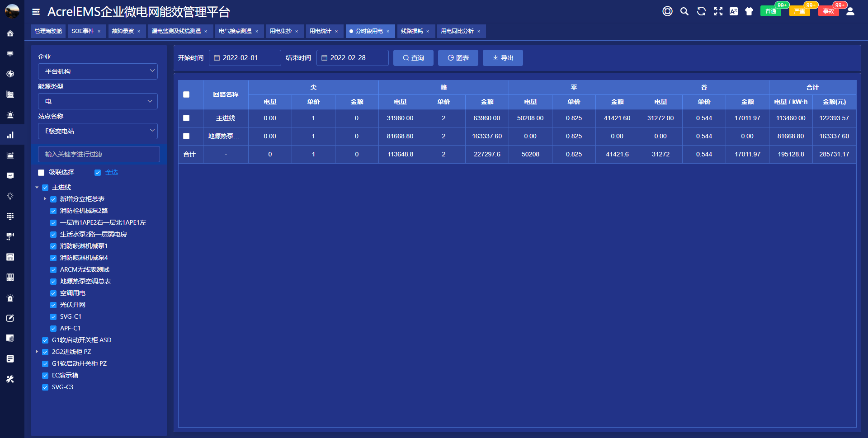The width and height of the screenshot is (868, 438).
Task: Open the language translation icon
Action: point(733,12)
